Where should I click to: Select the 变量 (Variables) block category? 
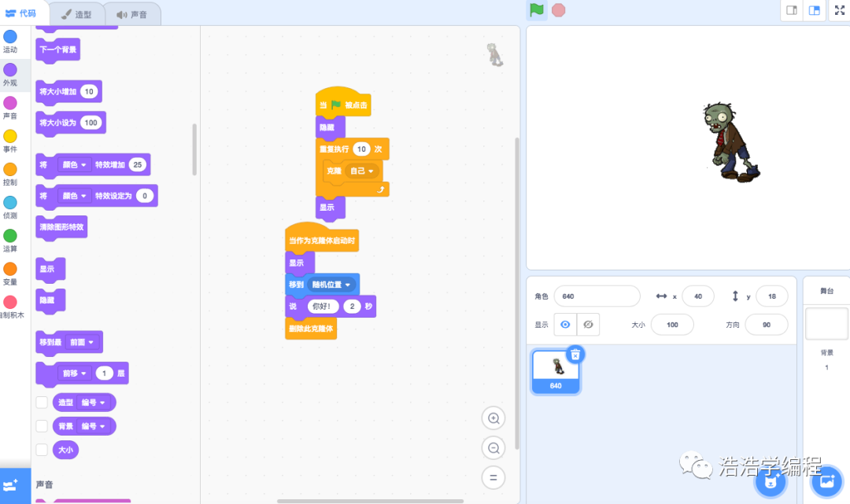coord(10,274)
